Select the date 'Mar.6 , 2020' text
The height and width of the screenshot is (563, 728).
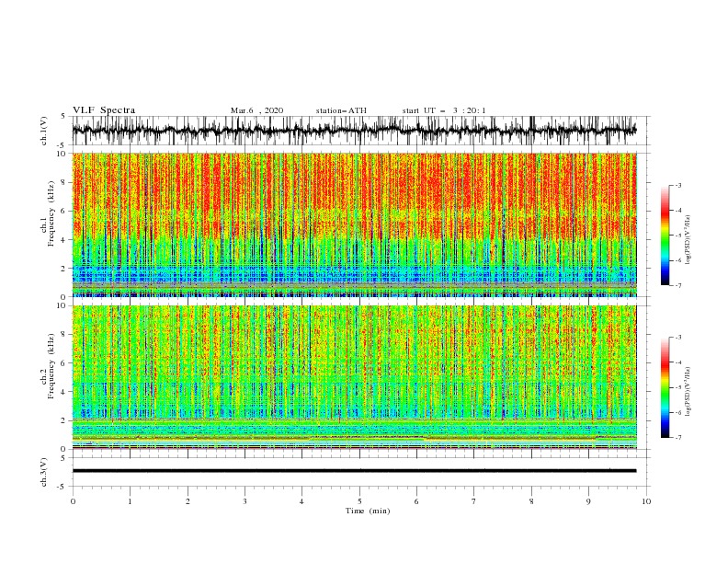[256, 110]
